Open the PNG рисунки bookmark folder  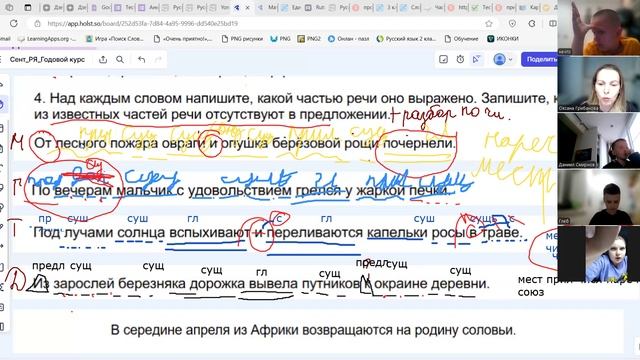[x=242, y=39]
